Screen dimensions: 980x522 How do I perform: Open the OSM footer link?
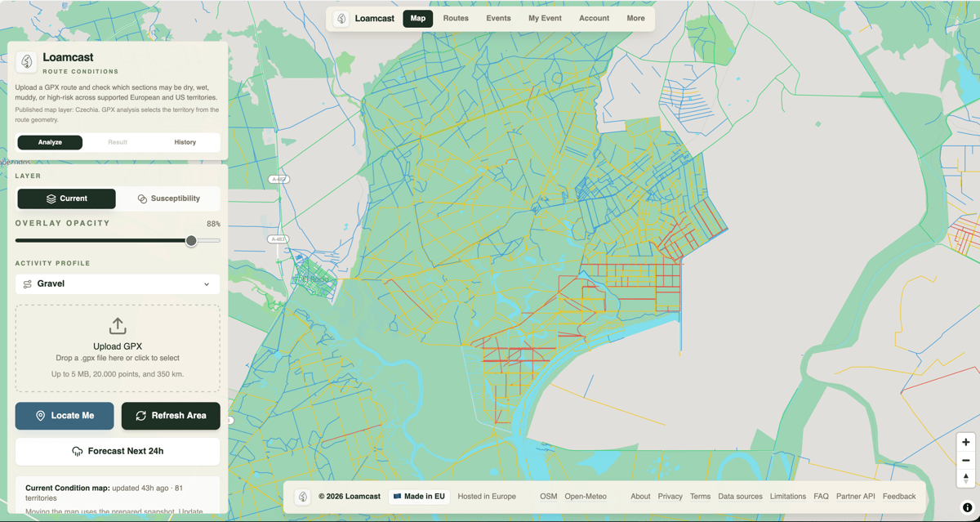[x=549, y=497]
